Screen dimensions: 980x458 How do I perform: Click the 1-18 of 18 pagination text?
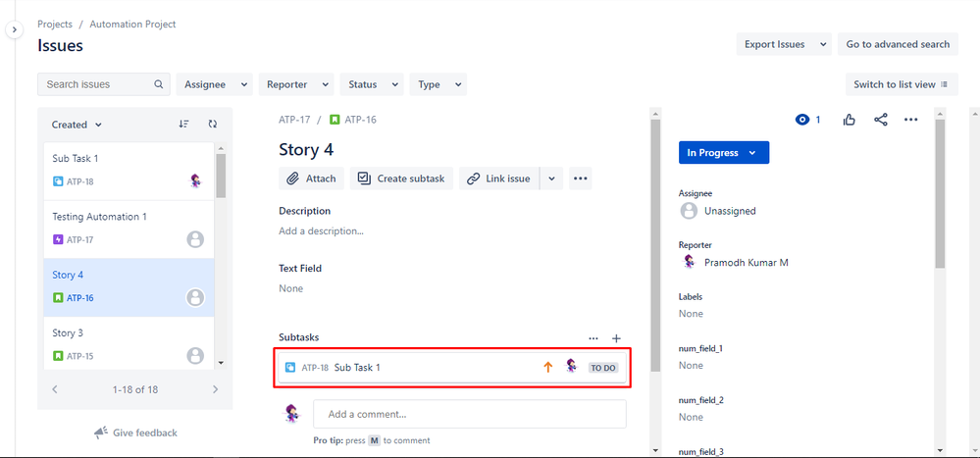click(x=135, y=389)
